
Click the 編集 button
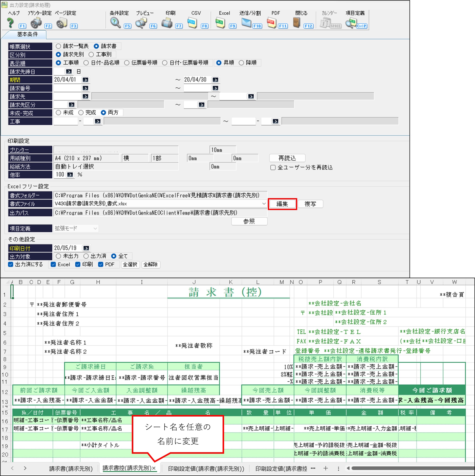point(282,204)
